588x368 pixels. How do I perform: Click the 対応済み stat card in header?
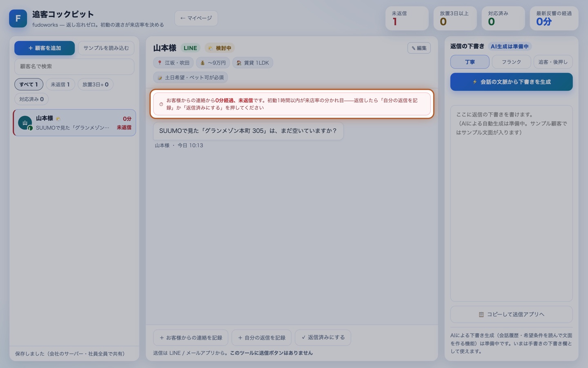503,18
